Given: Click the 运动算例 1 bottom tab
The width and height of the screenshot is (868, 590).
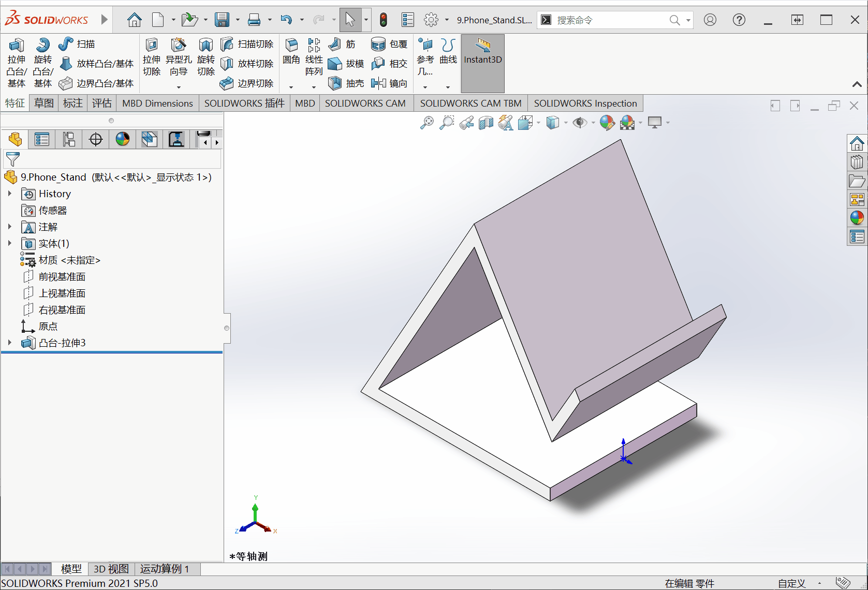Looking at the screenshot, I should point(164,569).
